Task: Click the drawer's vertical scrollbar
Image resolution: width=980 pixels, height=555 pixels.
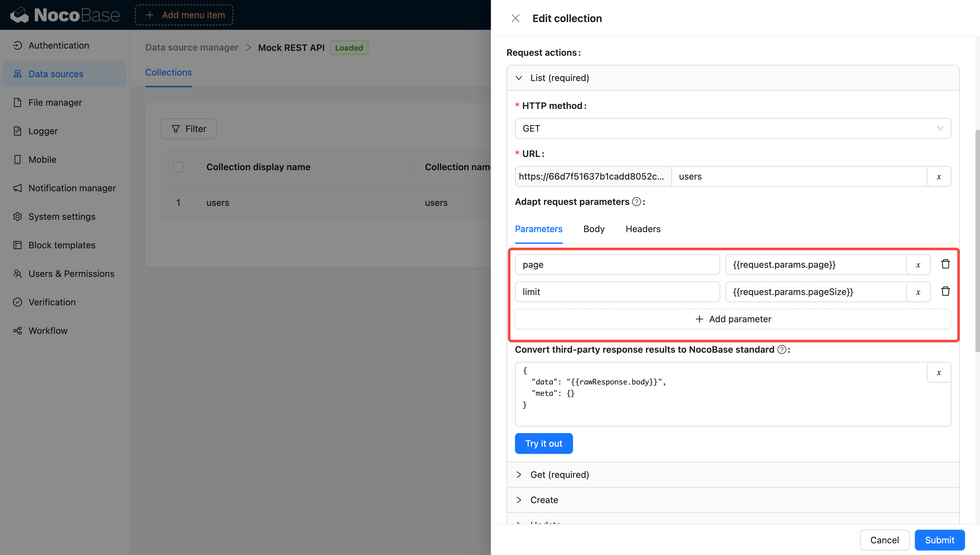Action: point(977,240)
